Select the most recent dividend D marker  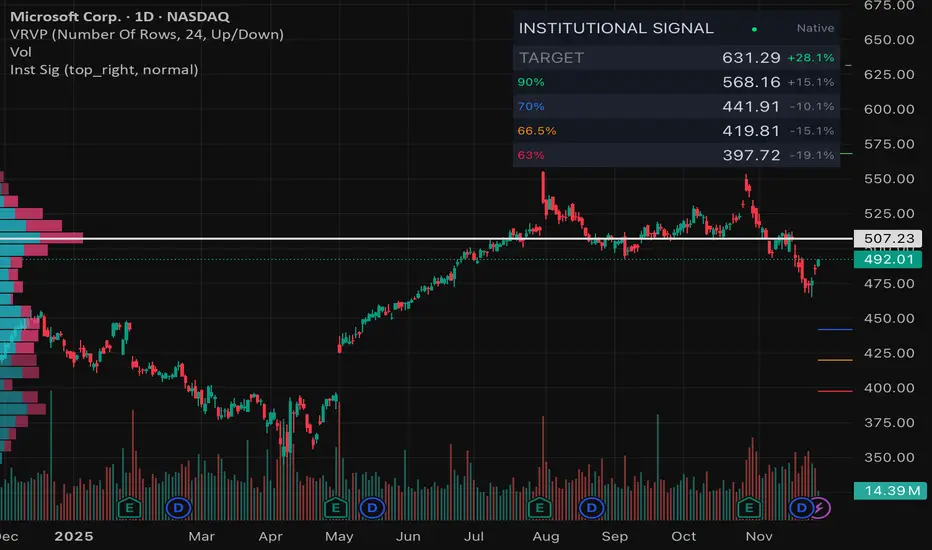(801, 508)
